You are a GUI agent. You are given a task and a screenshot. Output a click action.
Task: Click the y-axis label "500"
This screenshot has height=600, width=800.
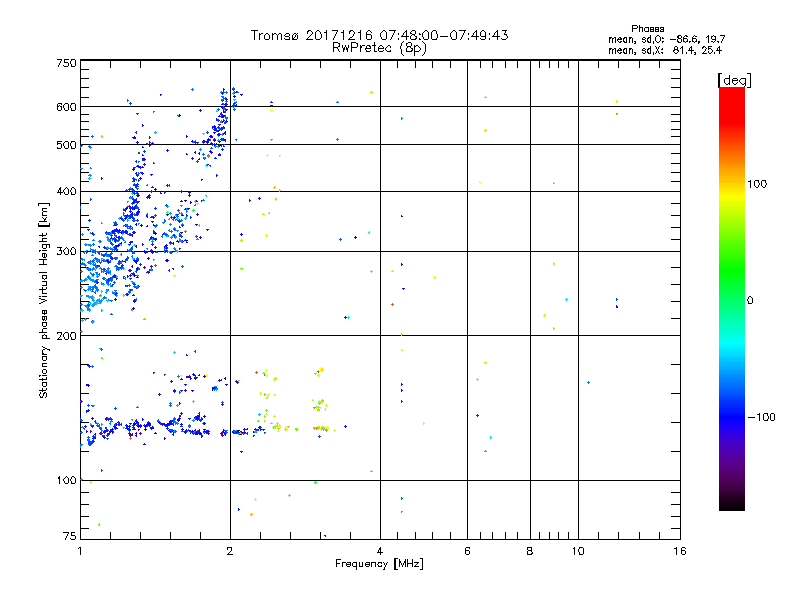tap(66, 145)
